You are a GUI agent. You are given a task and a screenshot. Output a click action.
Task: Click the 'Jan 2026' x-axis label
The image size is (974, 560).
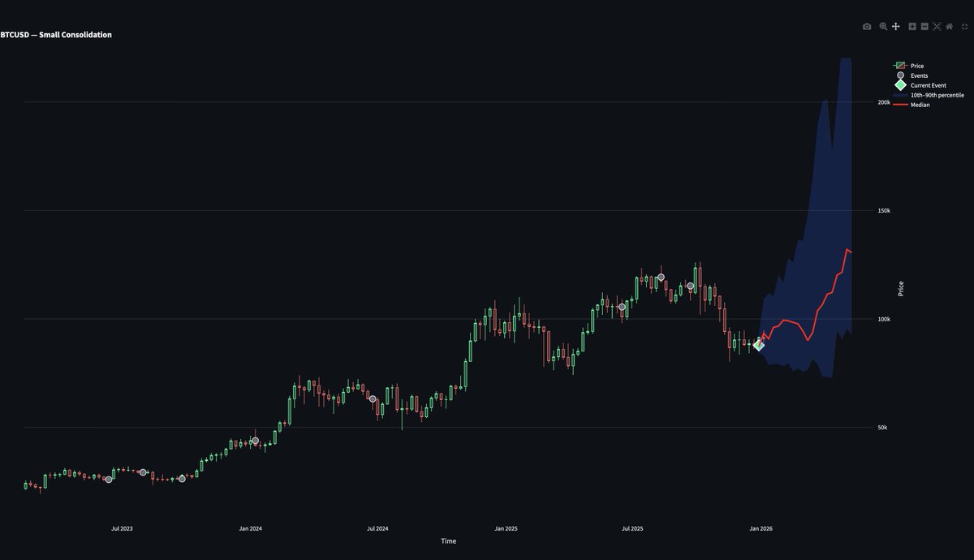pos(761,528)
